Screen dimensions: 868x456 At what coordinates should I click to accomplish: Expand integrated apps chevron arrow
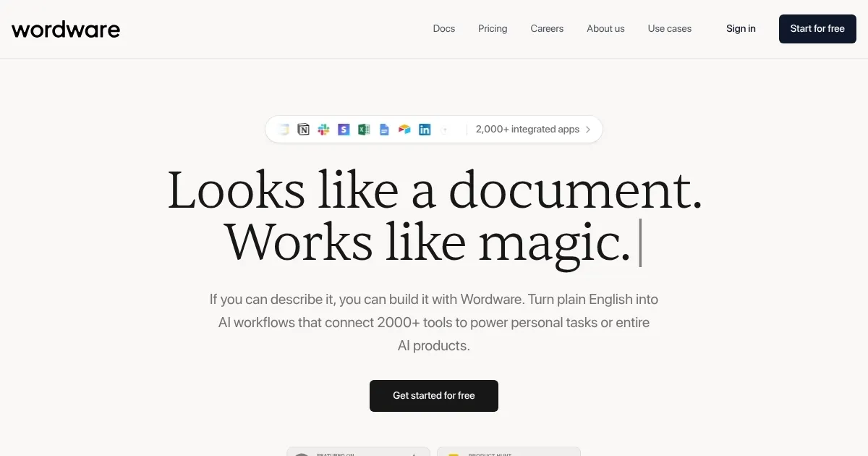pos(588,130)
